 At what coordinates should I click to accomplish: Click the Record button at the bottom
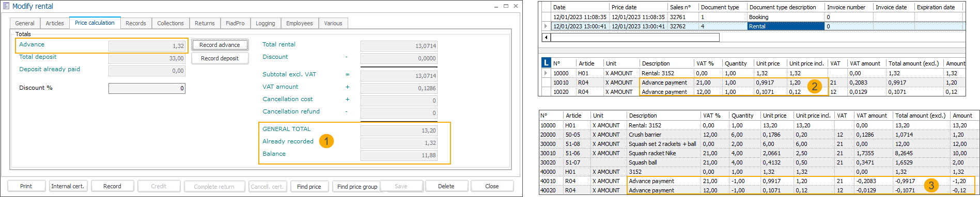pyautogui.click(x=112, y=186)
